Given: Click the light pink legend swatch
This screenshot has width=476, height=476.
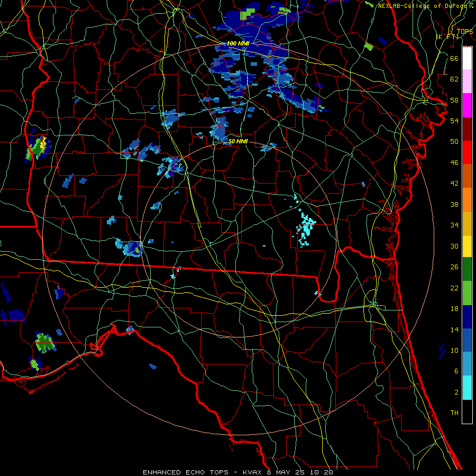Looking at the screenshot, I should 467,81.
